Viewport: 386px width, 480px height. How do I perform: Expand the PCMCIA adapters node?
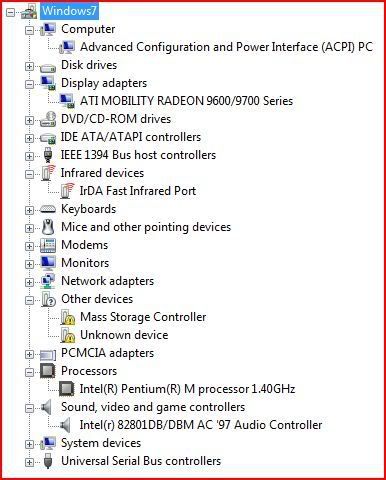pos(29,354)
